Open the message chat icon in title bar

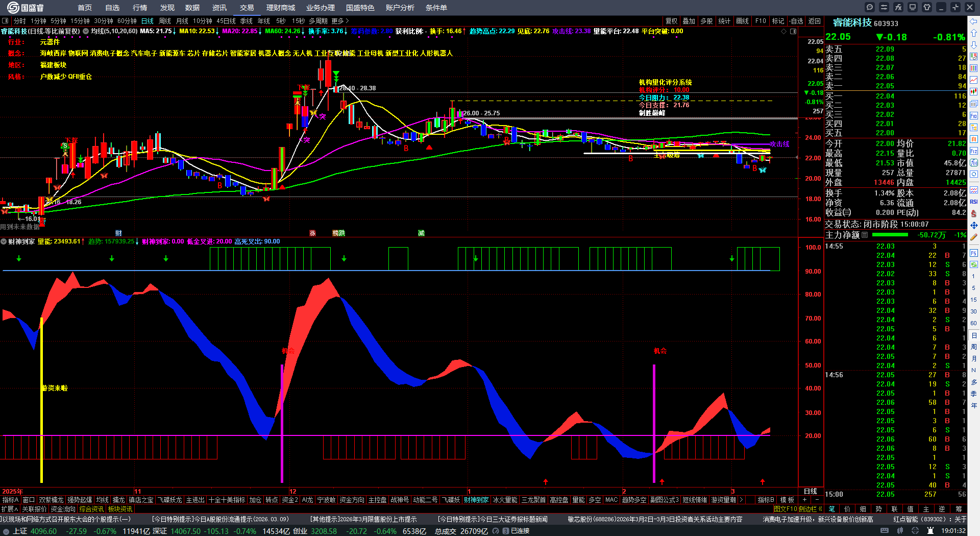[x=870, y=7]
